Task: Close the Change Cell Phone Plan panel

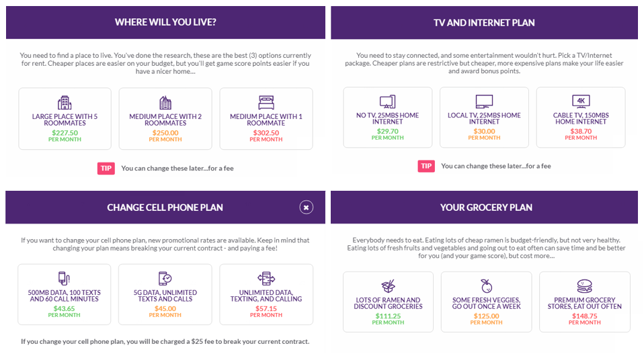Action: pyautogui.click(x=306, y=208)
